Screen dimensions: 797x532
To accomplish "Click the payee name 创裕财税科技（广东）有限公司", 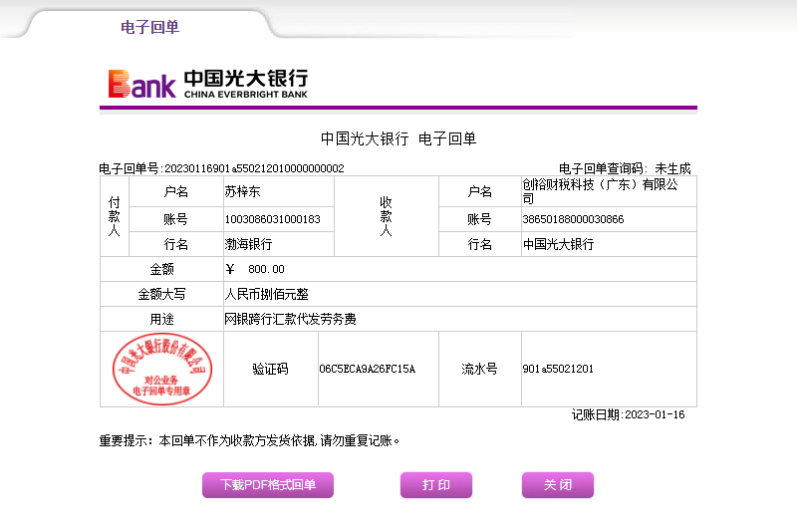I will point(601,191).
